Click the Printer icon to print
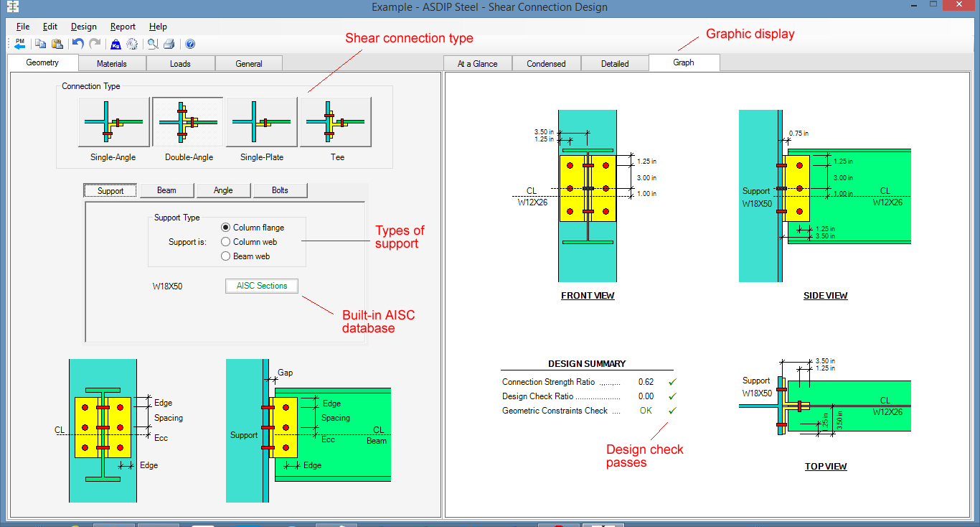The height and width of the screenshot is (527, 980). click(169, 43)
